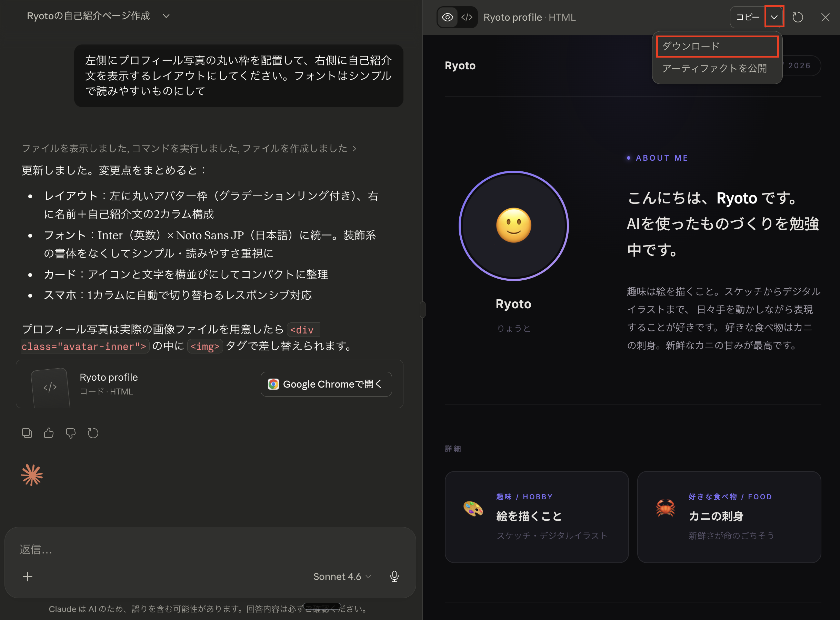
Task: Collapse the copy options dropdown arrow
Action: 774,17
